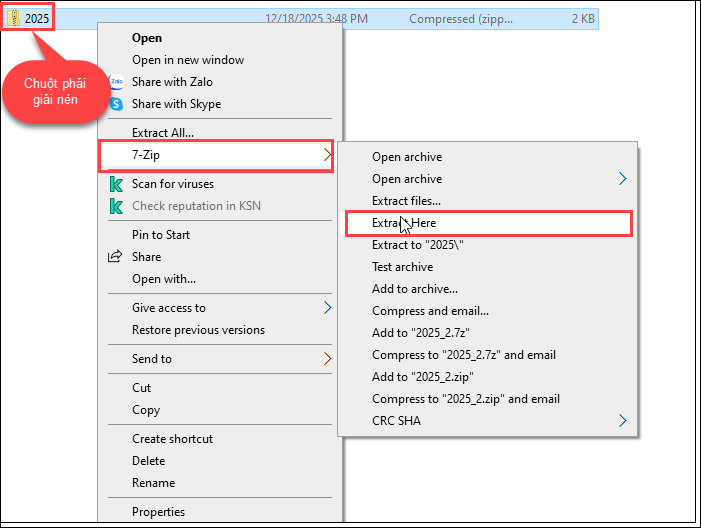The width and height of the screenshot is (701, 528).
Task: Expand the 7-Zip submenu arrow
Action: (x=326, y=155)
